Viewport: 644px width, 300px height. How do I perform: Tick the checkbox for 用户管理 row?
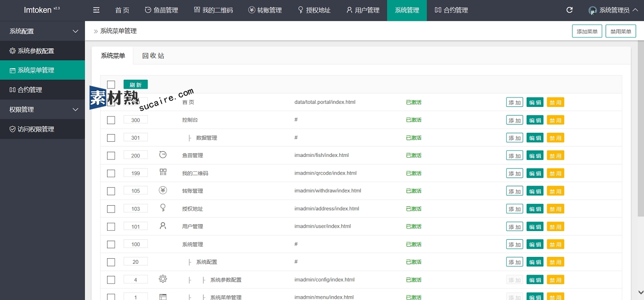[111, 226]
